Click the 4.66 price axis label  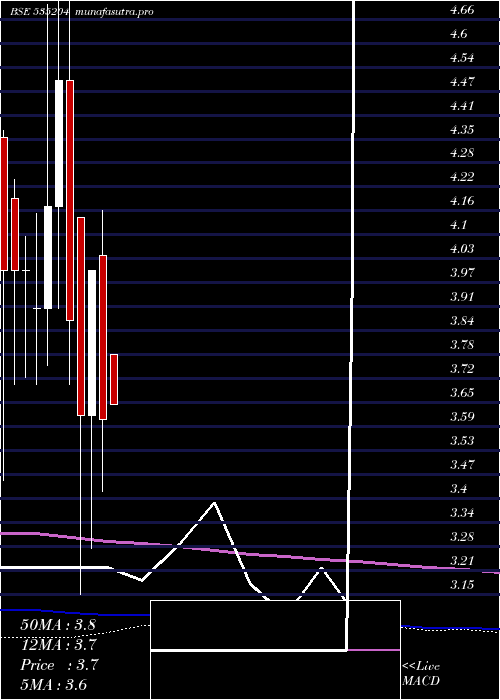tap(462, 11)
